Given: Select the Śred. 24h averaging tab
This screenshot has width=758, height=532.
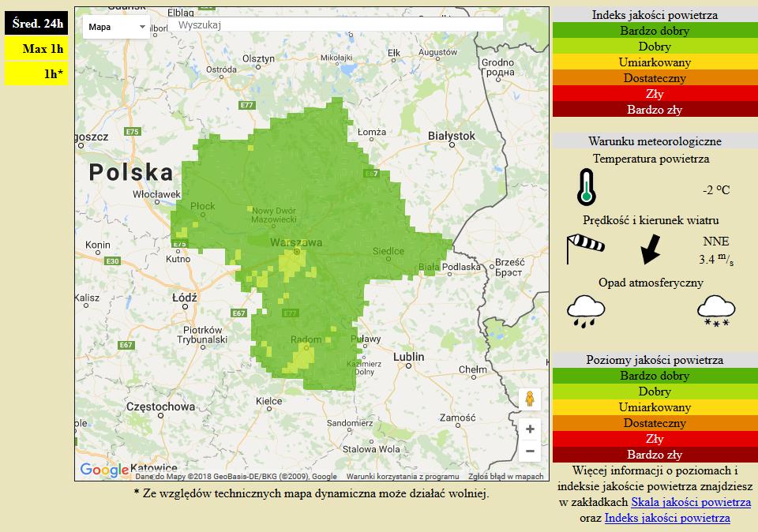Looking at the screenshot, I should click(36, 23).
